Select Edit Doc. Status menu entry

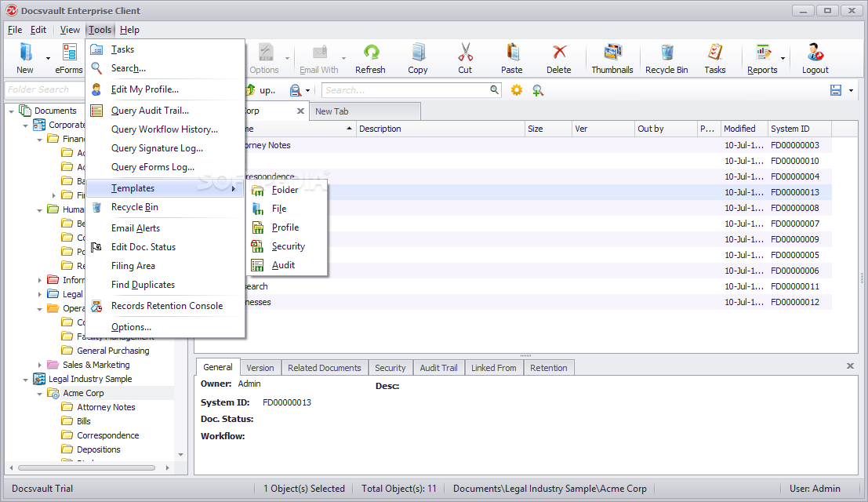[165, 247]
